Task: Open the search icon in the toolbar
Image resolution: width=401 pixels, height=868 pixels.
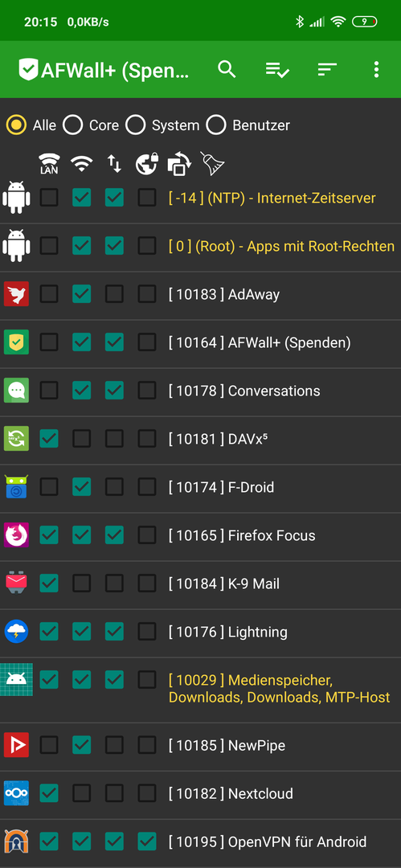Action: click(x=227, y=69)
